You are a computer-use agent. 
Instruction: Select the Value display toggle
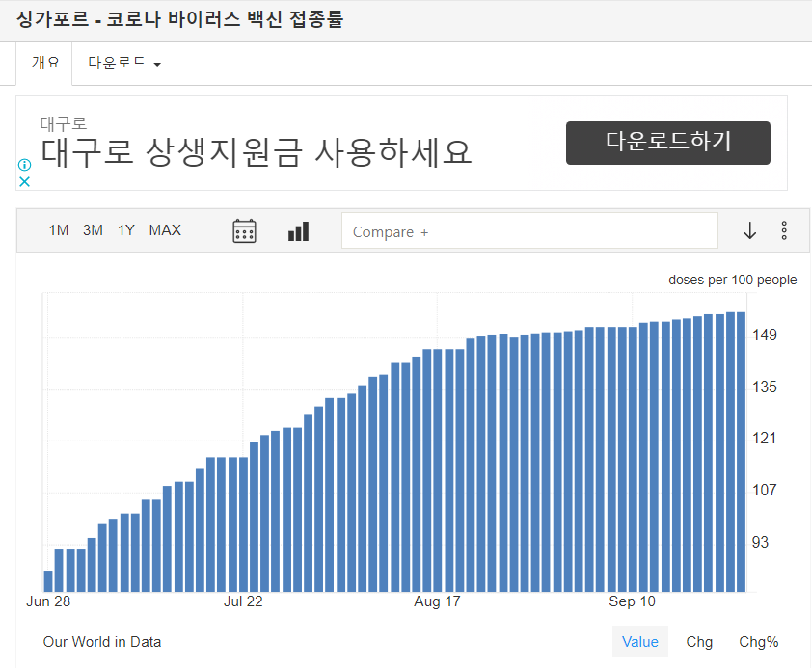coord(639,642)
